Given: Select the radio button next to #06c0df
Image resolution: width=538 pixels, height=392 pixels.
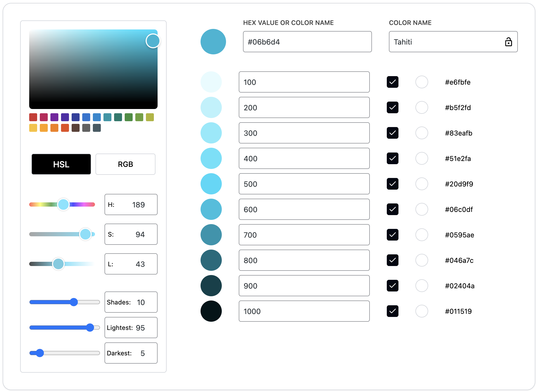Looking at the screenshot, I should click(422, 209).
